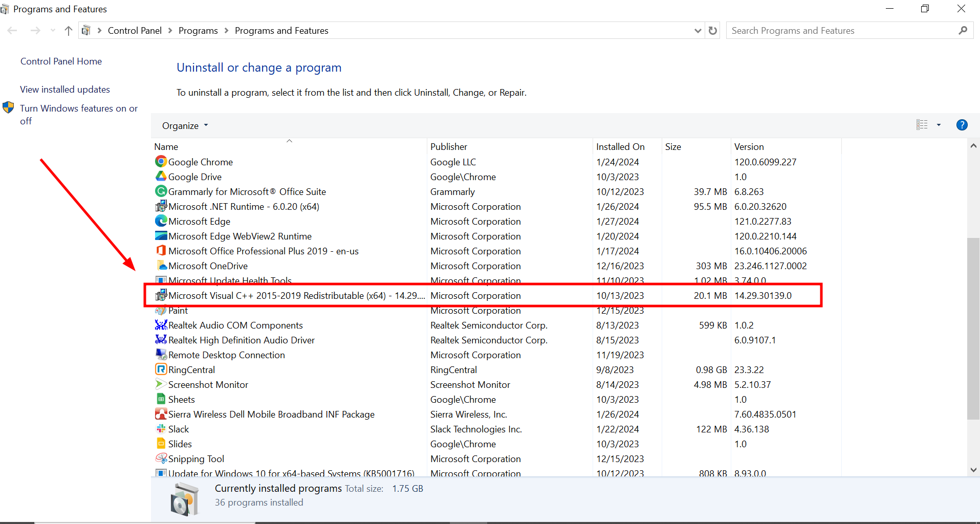Click the Realtek Audio COM Components icon

coord(161,325)
